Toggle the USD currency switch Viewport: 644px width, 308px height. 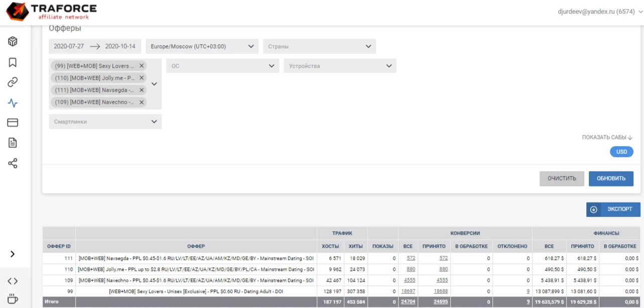pos(621,152)
